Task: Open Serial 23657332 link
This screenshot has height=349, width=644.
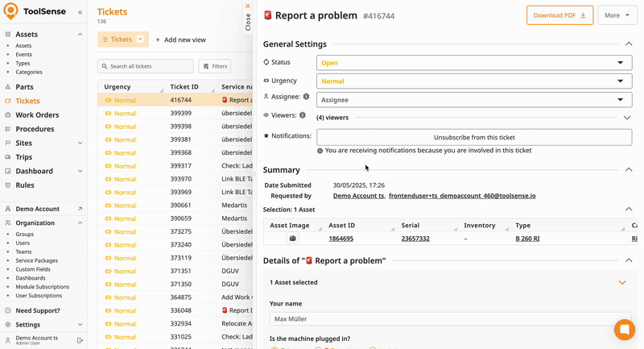Action: pos(415,239)
